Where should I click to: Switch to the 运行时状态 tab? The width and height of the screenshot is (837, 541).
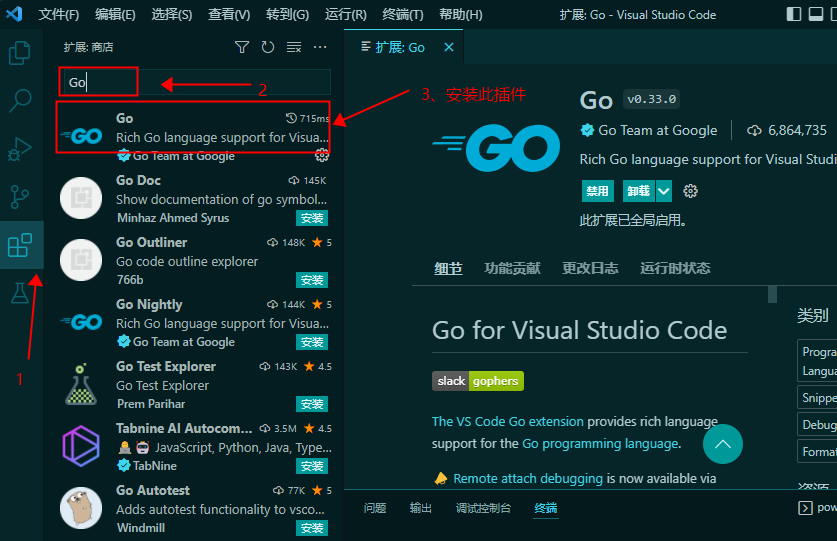coord(675,268)
